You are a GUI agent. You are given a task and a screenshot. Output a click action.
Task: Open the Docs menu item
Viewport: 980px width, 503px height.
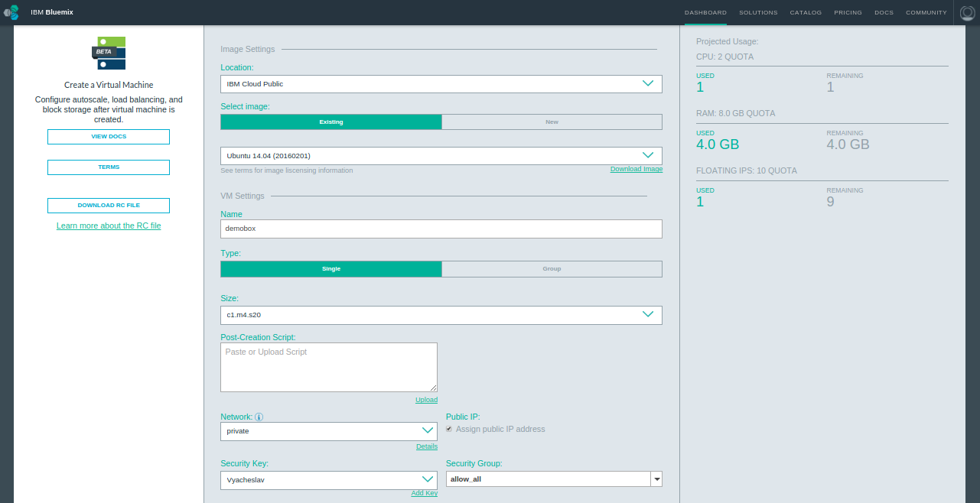884,12
